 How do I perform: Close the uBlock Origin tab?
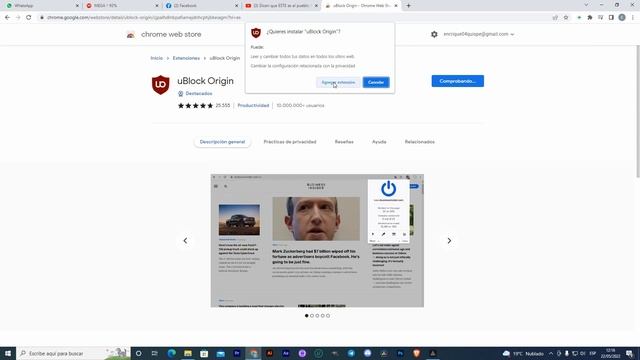(396, 6)
